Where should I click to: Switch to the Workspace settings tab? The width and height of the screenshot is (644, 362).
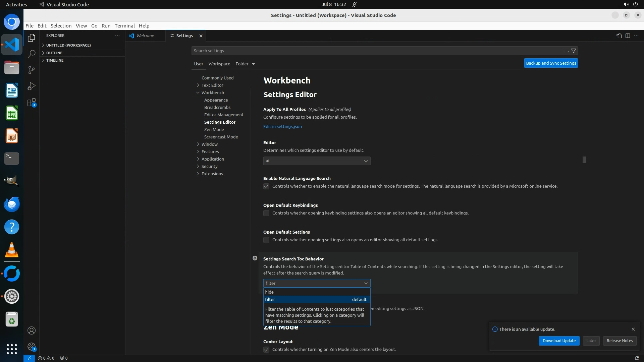(x=219, y=64)
